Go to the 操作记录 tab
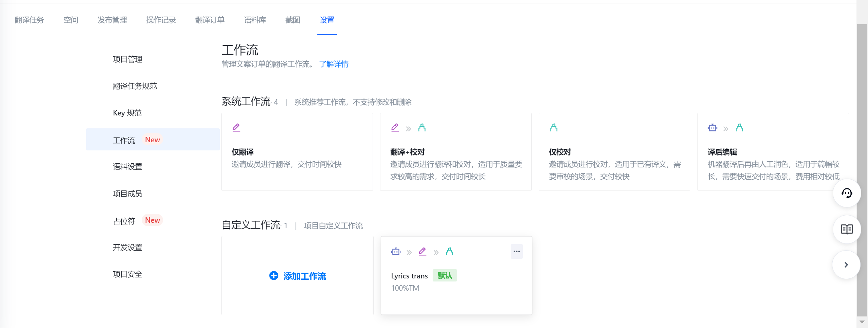868x328 pixels. coord(161,20)
